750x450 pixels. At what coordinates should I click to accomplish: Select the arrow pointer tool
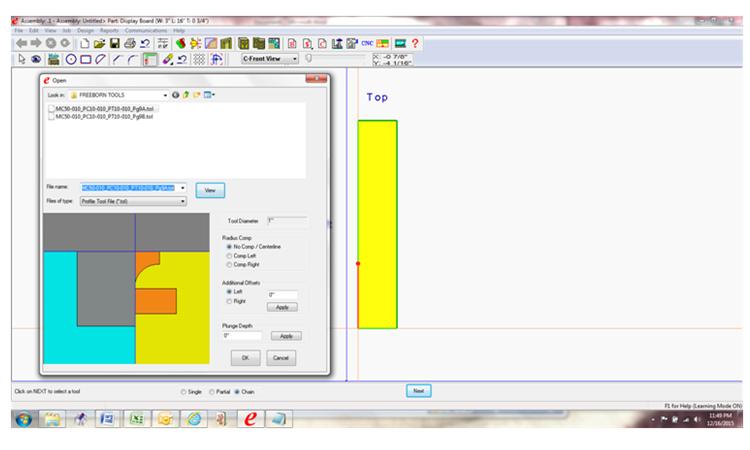[22, 60]
